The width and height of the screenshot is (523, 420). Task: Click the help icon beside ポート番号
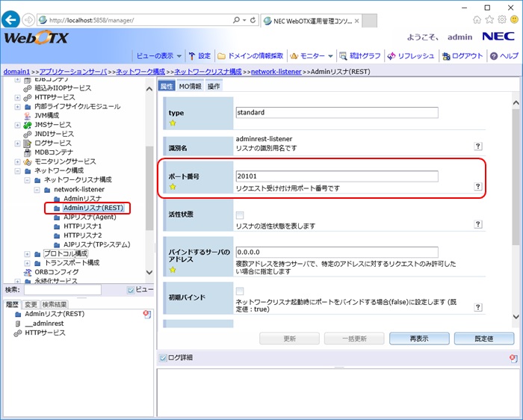click(477, 187)
